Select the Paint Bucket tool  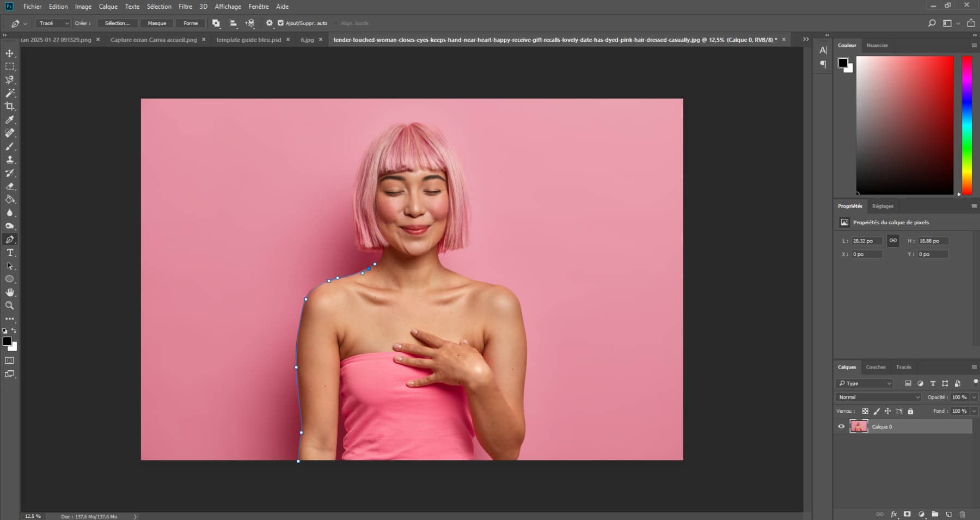click(x=10, y=199)
